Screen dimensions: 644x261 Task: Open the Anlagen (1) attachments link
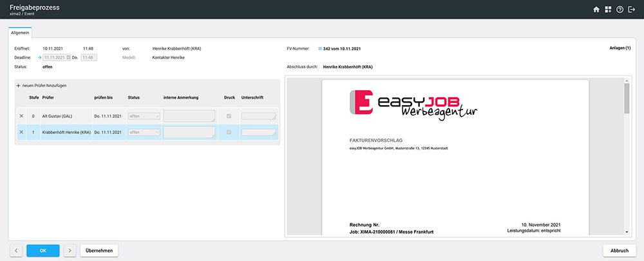[620, 48]
